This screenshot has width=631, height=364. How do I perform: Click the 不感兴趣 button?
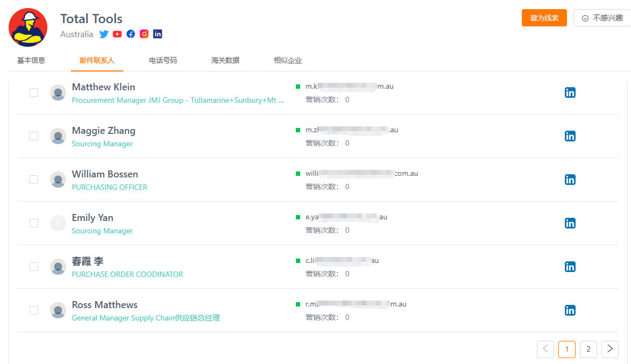pos(602,18)
